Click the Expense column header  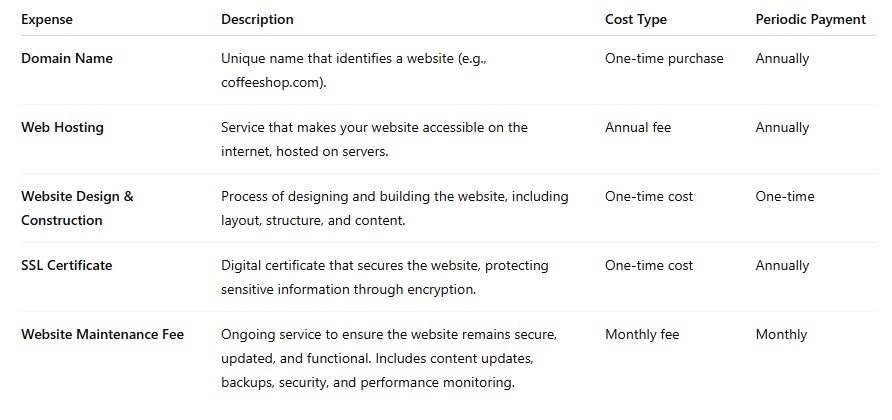click(47, 19)
